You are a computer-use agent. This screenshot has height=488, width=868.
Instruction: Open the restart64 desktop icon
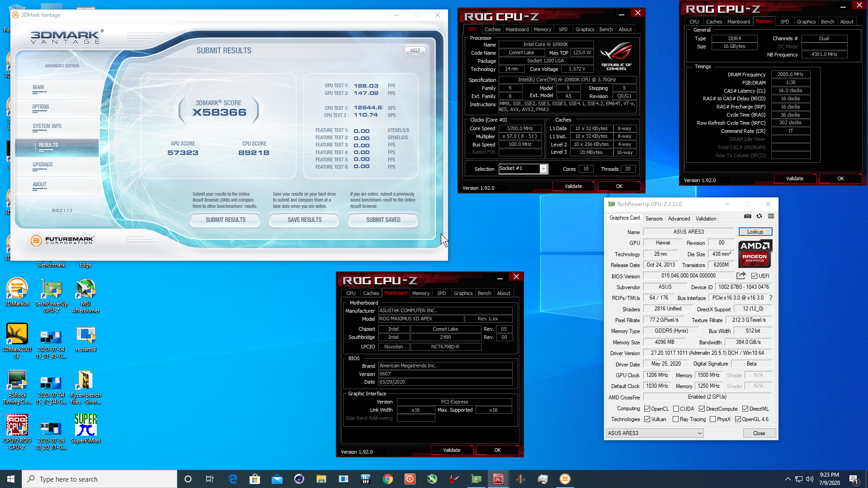86,339
